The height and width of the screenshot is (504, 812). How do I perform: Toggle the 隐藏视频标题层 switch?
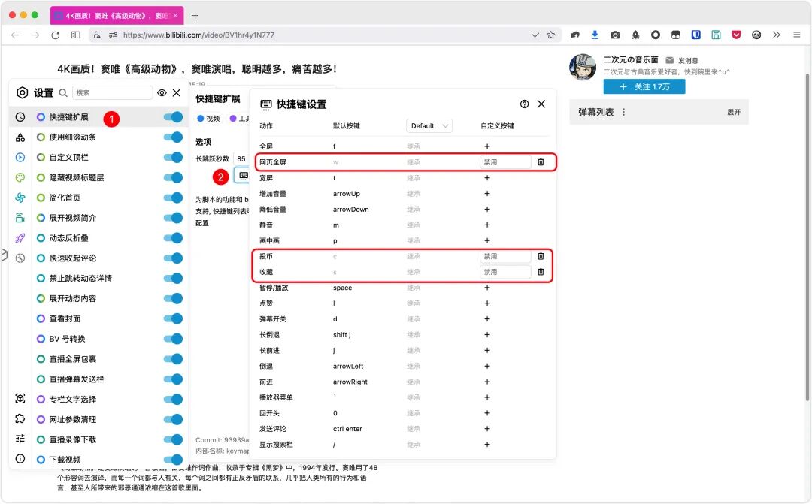tap(173, 177)
